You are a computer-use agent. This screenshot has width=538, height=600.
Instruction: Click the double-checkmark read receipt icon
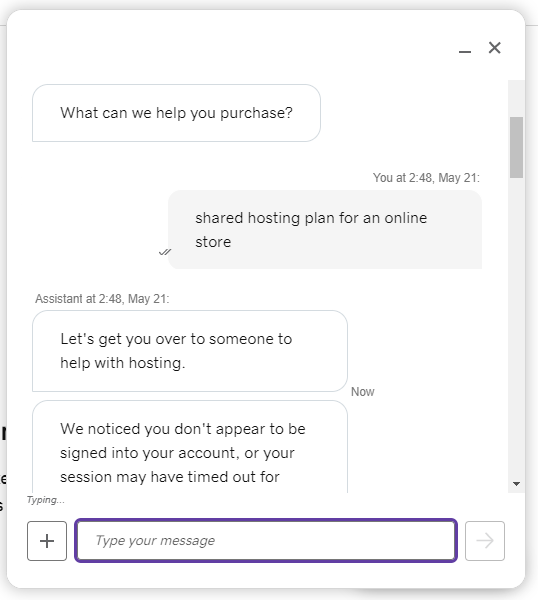[165, 252]
